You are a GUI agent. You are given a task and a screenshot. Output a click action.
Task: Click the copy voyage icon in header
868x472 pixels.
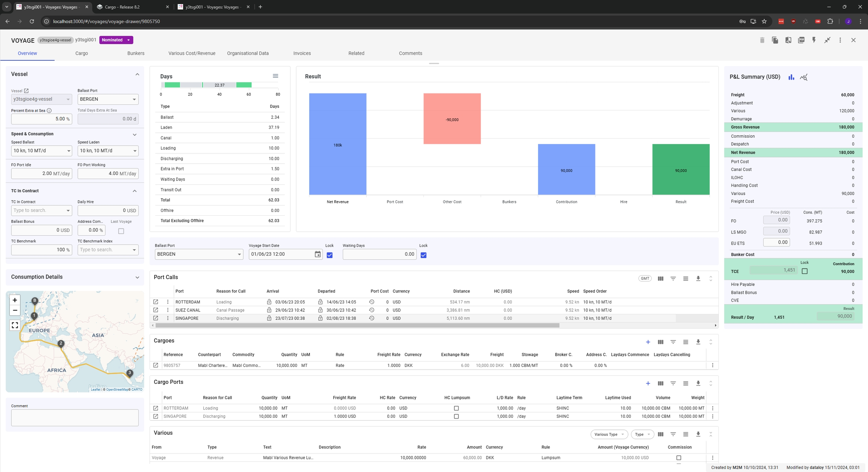pos(775,40)
